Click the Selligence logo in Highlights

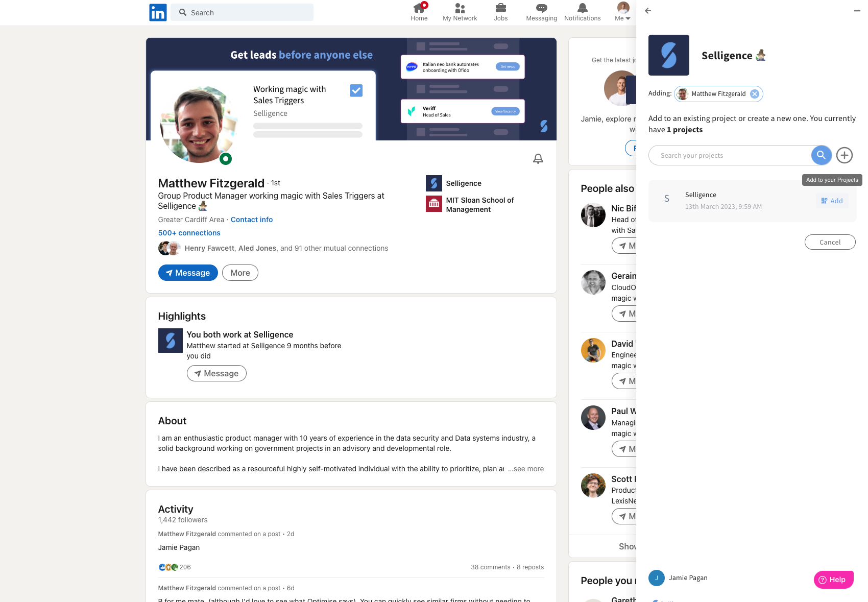tap(171, 341)
